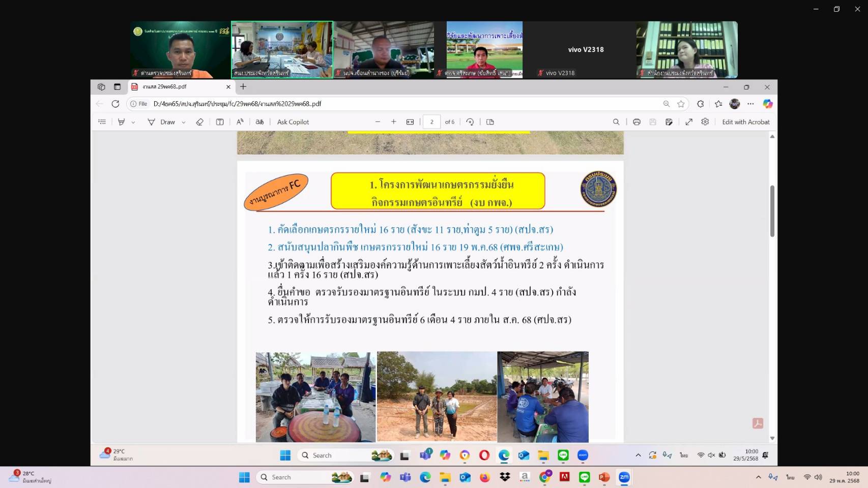Open Dropbox on bottom Windows taskbar

(x=505, y=477)
